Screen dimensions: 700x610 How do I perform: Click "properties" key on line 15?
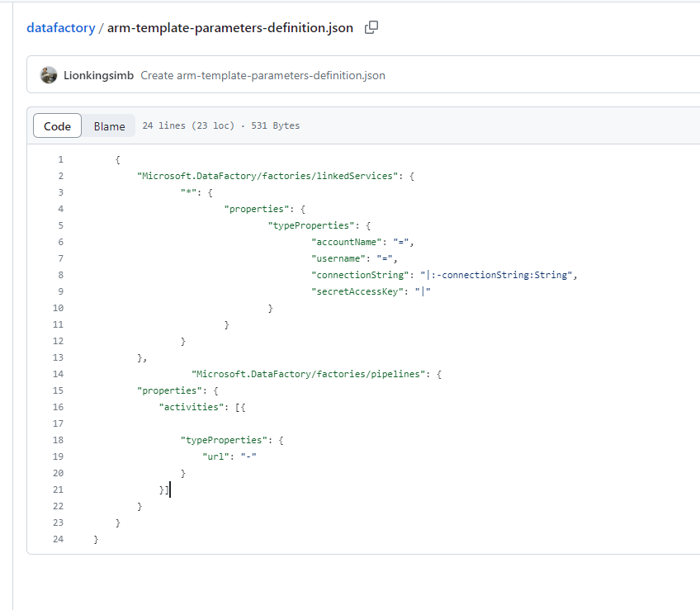click(x=169, y=390)
